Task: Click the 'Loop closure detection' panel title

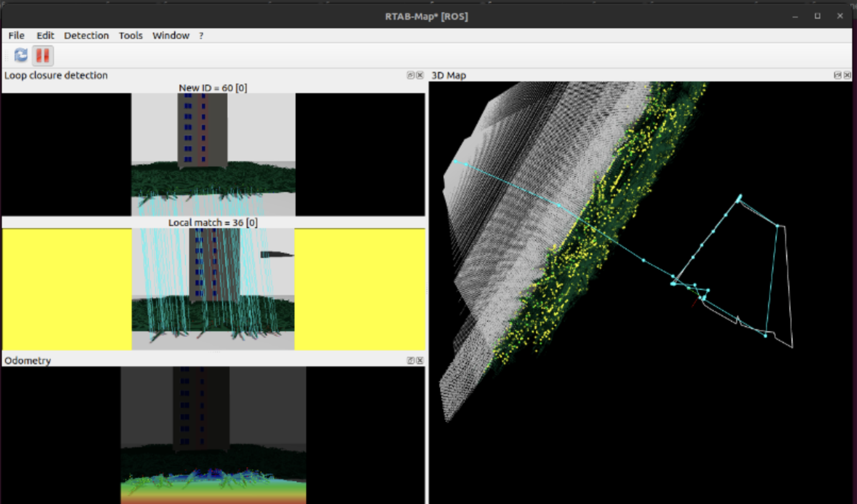Action: click(56, 75)
